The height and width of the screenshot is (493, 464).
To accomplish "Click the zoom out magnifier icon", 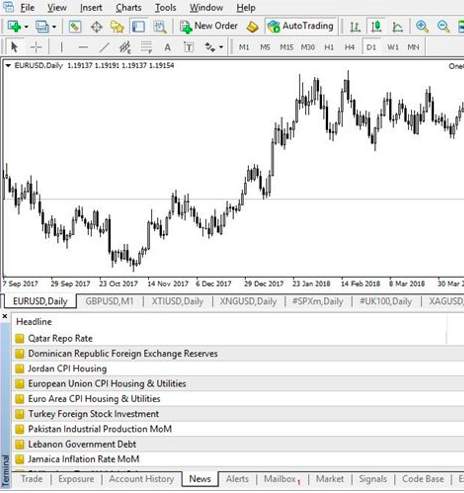I will pyautogui.click(x=443, y=26).
